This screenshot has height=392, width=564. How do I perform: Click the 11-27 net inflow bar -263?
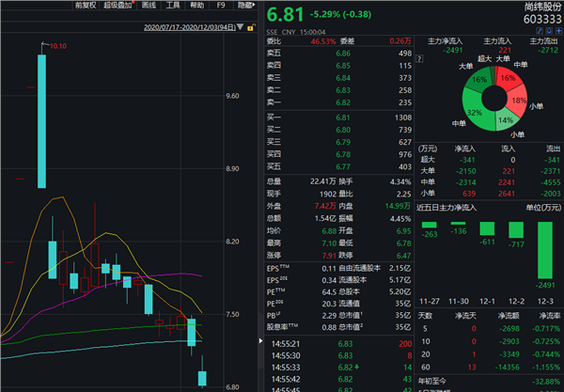[430, 225]
